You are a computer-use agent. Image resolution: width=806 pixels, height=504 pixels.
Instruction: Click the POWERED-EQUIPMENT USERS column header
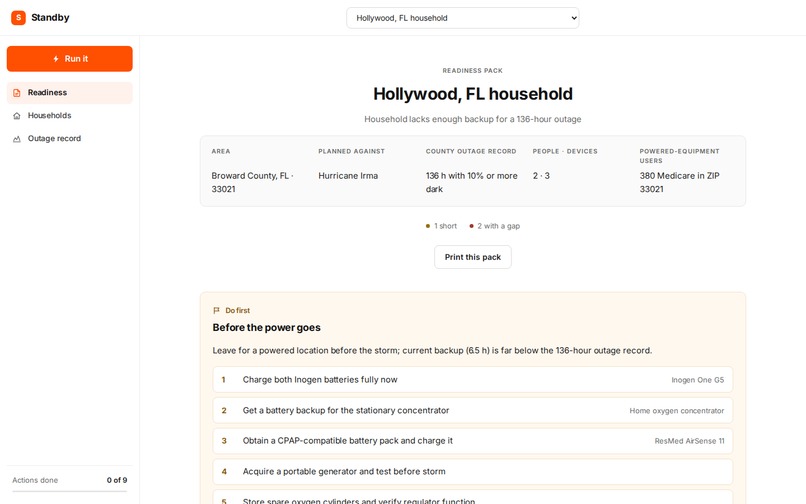(x=679, y=156)
